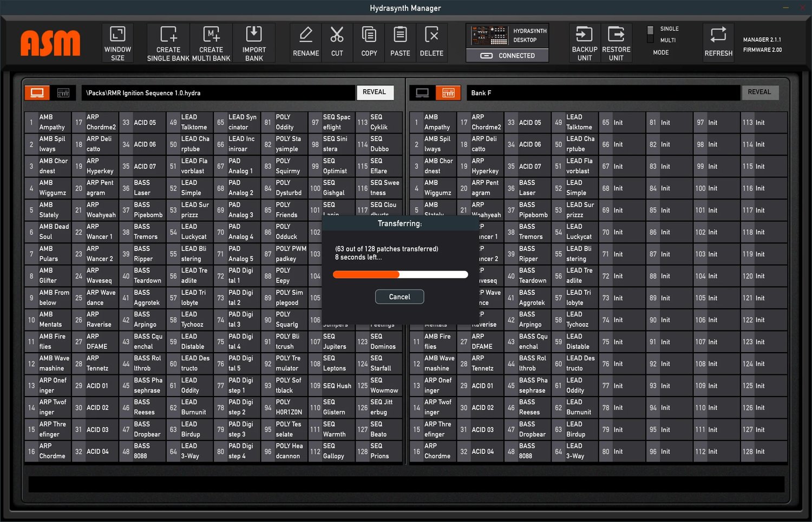Select patch 72 PAD Digital 1
The width and height of the screenshot is (812, 522).
[237, 276]
